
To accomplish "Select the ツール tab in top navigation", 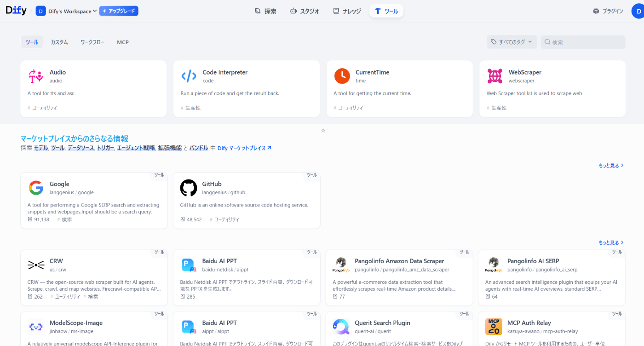I will pyautogui.click(x=386, y=11).
